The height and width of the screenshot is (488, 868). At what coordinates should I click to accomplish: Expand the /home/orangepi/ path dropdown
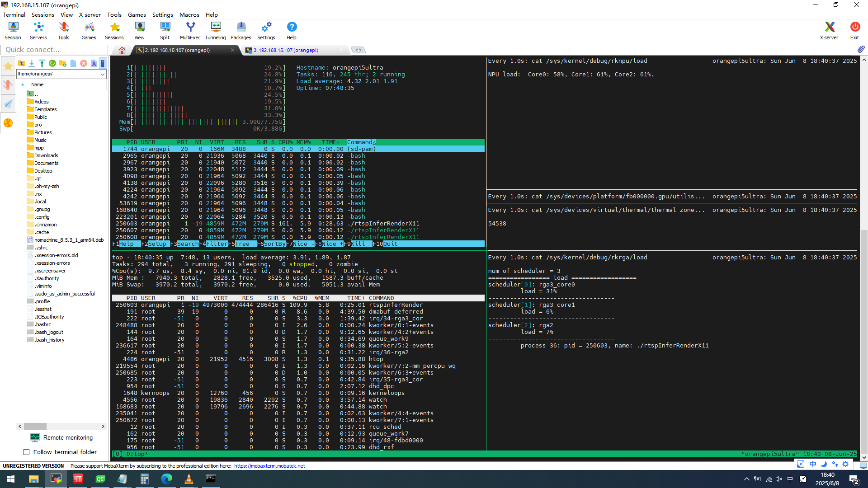pos(103,74)
